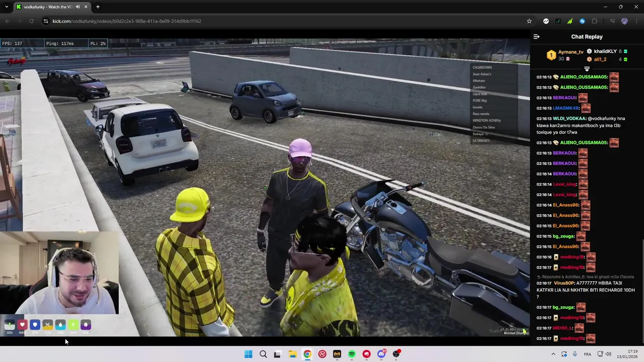
Task: Open the Extensions puzzle menu
Action: click(595, 21)
